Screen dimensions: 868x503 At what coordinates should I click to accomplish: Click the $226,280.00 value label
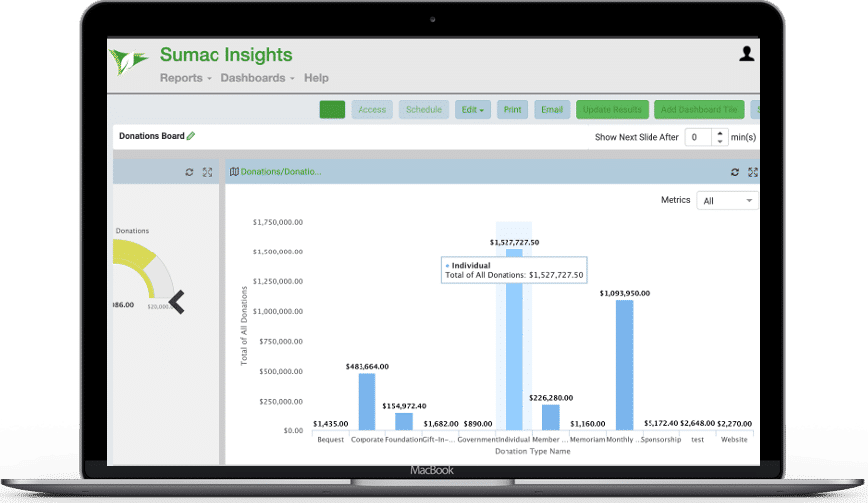pos(551,398)
